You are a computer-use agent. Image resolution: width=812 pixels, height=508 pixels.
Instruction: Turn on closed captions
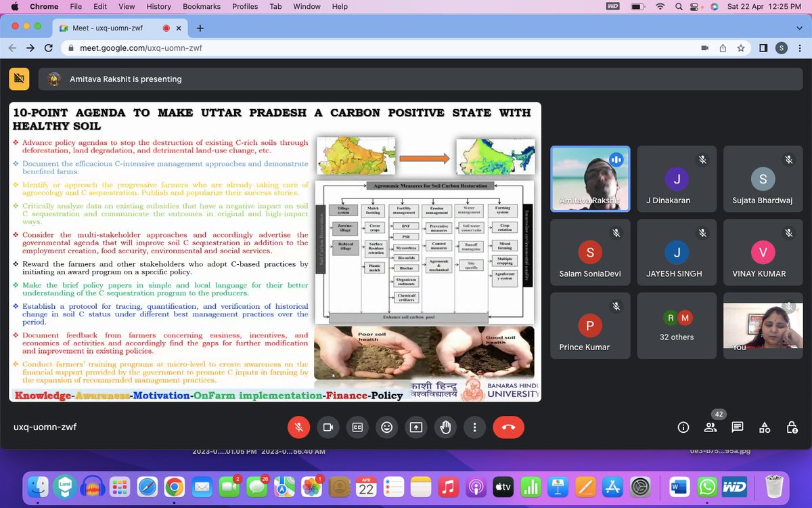click(x=357, y=427)
